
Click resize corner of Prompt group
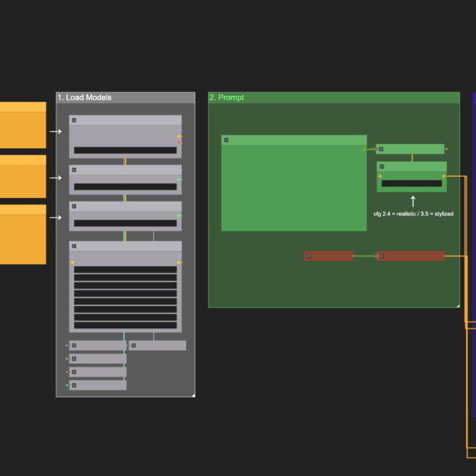(458, 306)
